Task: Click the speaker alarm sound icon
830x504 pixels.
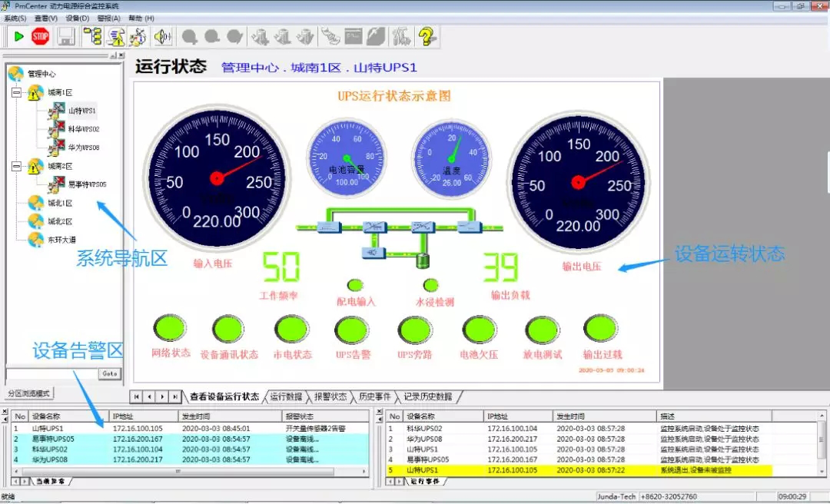Action: [x=161, y=36]
